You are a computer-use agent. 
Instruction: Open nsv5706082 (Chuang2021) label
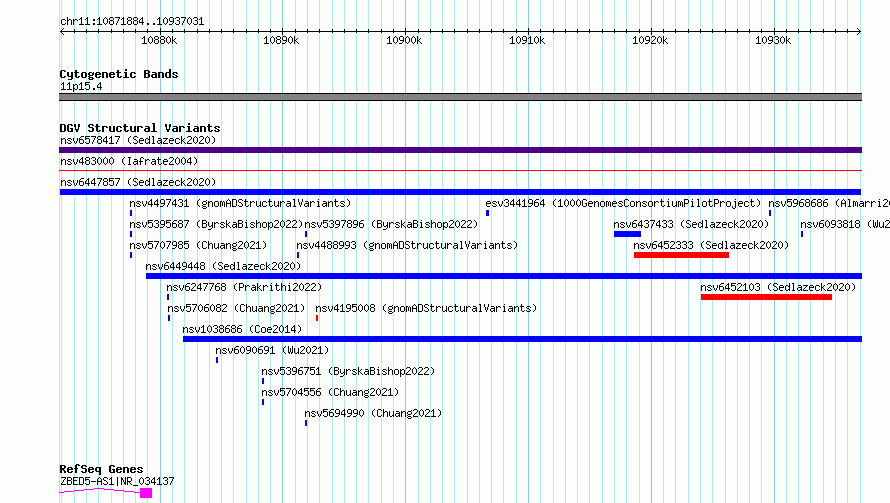click(x=236, y=308)
